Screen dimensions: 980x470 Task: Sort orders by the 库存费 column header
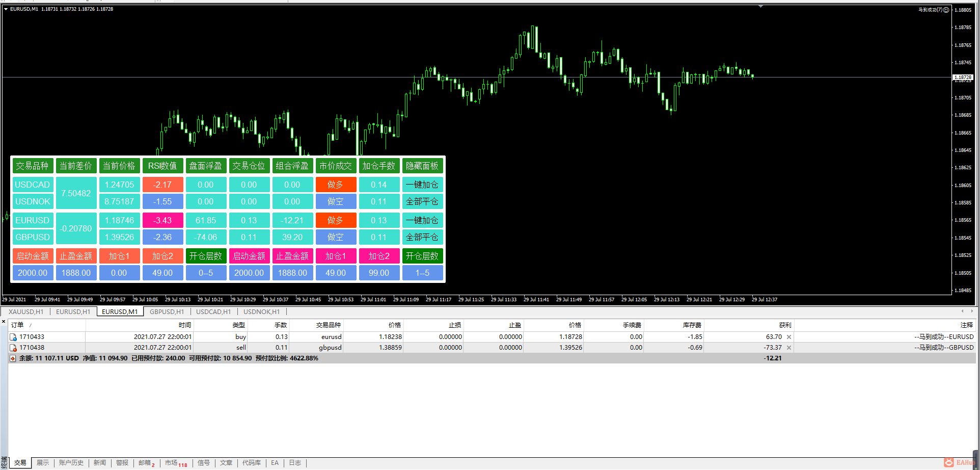[674, 325]
